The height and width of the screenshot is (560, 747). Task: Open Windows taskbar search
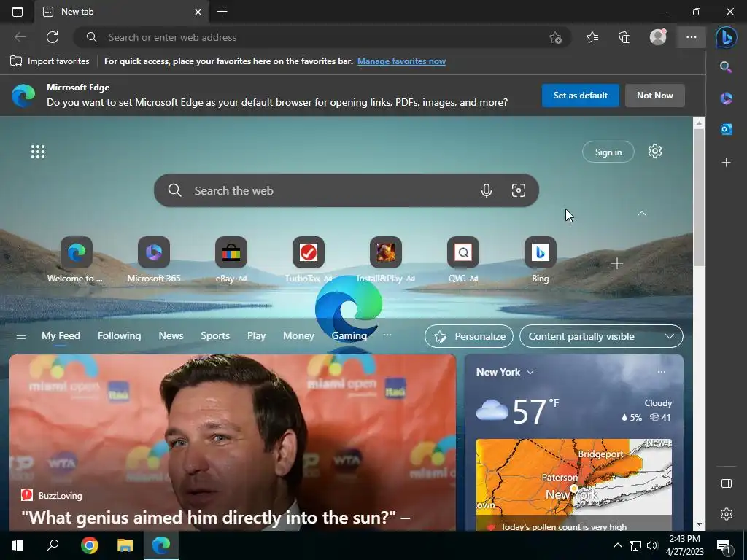pyautogui.click(x=53, y=545)
